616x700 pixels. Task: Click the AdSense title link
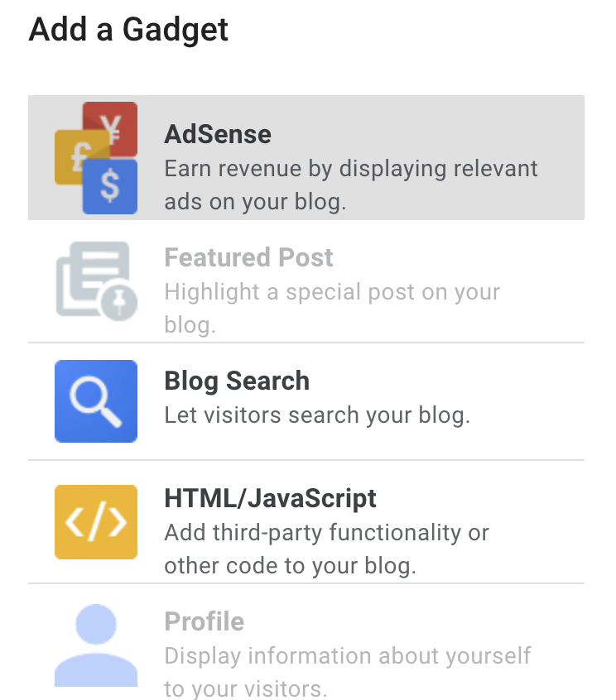pos(217,134)
